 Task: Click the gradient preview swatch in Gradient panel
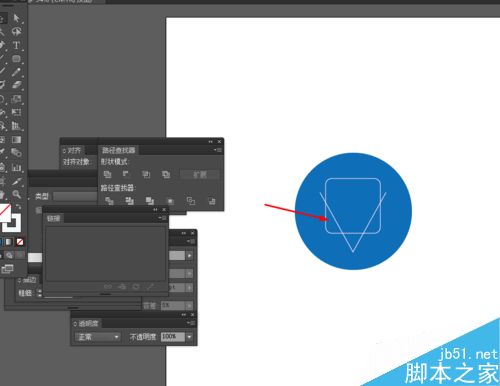[x=35, y=257]
